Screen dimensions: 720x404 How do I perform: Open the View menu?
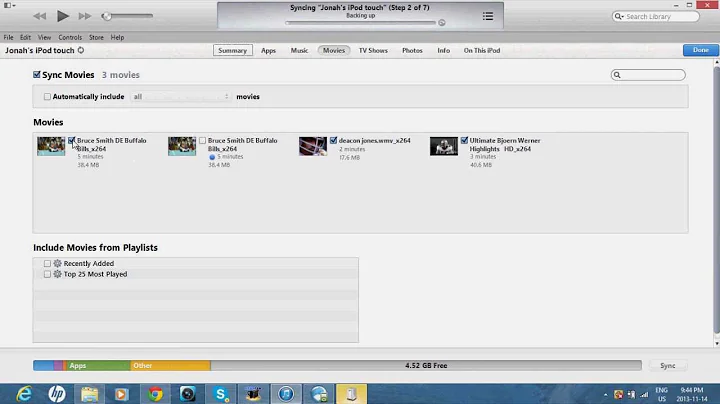(x=45, y=37)
